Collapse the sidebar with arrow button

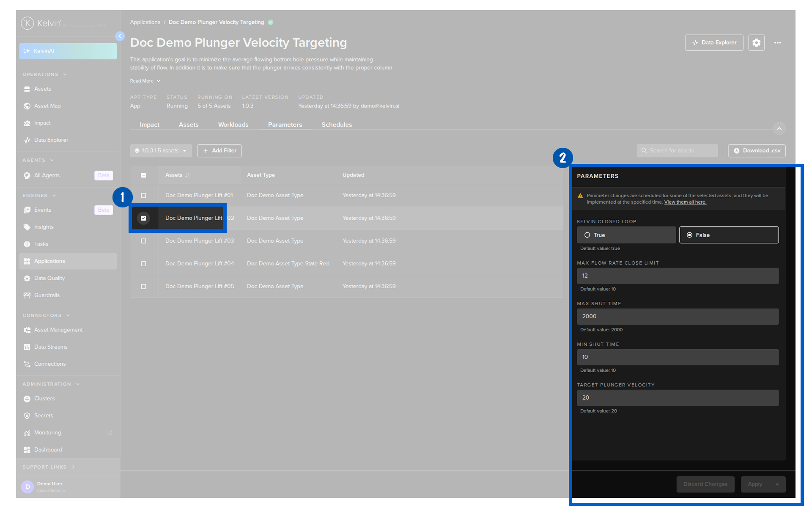coord(120,36)
